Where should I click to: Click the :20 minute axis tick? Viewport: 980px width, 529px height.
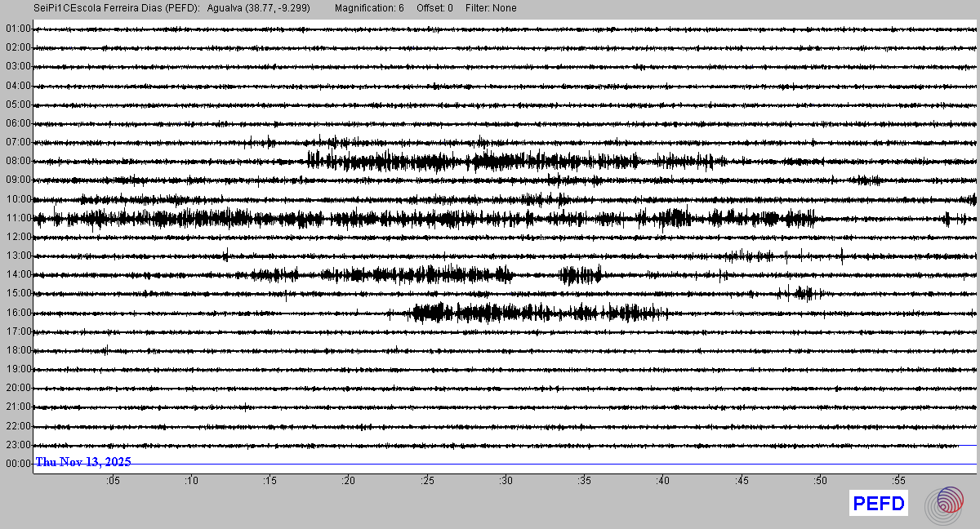(348, 481)
